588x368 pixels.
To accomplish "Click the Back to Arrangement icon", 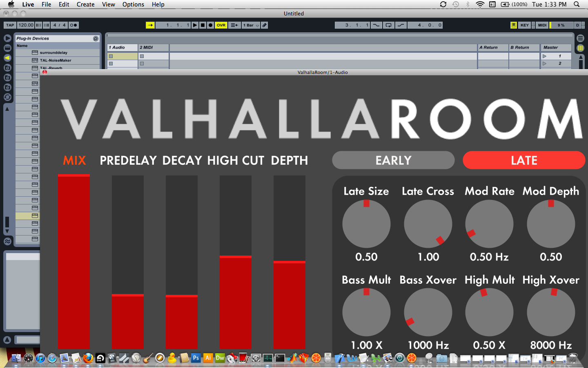I will (234, 25).
